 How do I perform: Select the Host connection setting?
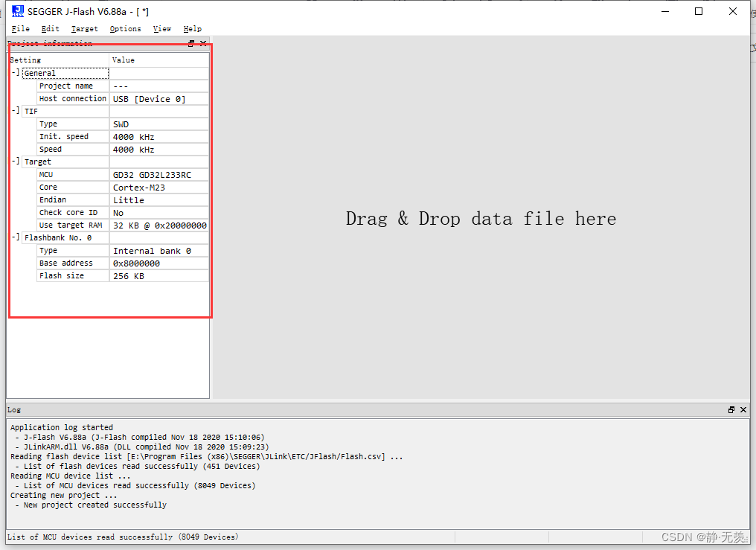pyautogui.click(x=73, y=98)
